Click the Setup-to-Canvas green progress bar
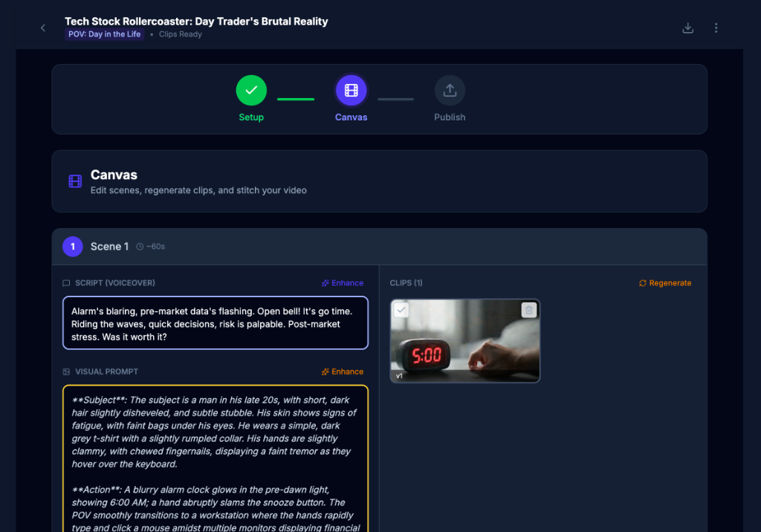 pyautogui.click(x=296, y=97)
